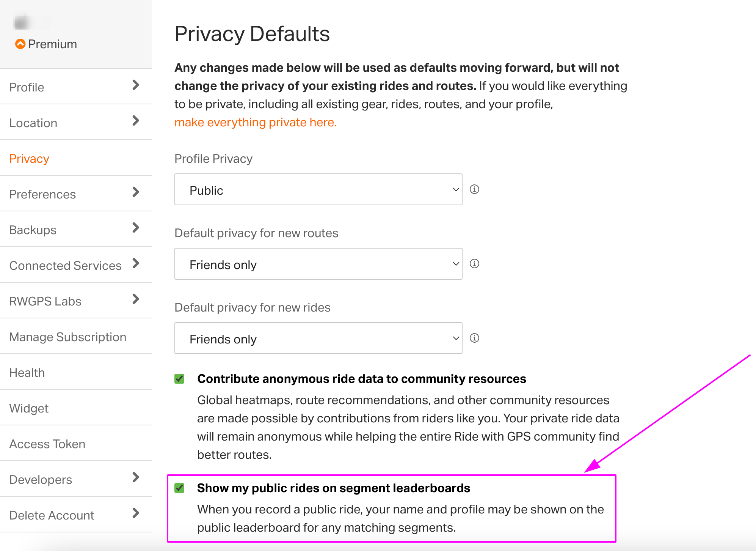Open the Profile Privacy dropdown
Viewport: 756px width, 551px height.
[318, 189]
